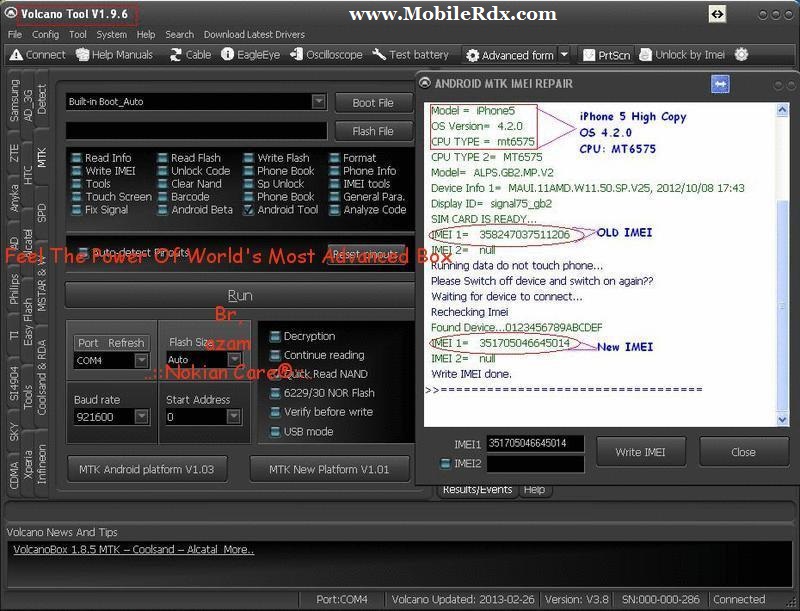This screenshot has height=611, width=800.
Task: Enable the Decryption checkbox
Action: tap(275, 337)
